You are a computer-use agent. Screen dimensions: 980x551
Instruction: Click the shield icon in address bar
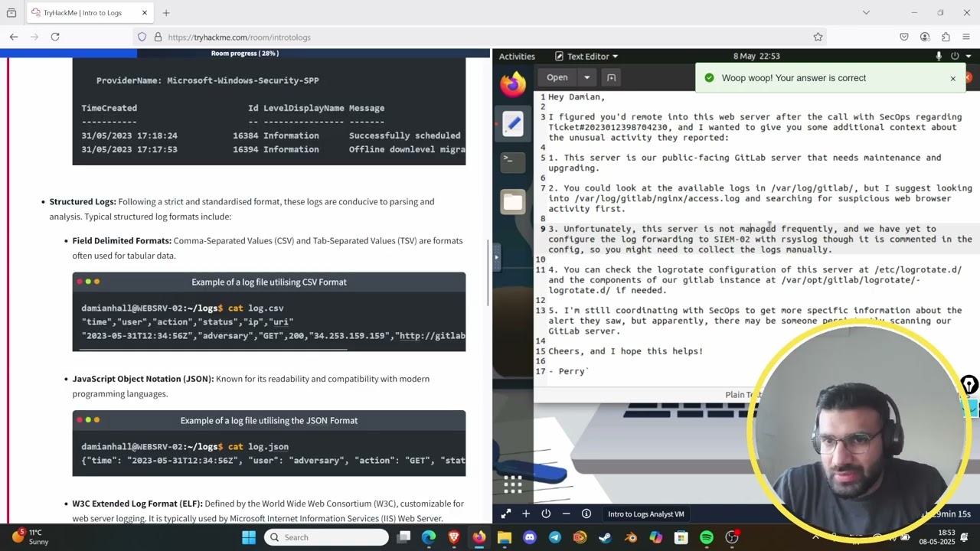click(142, 37)
